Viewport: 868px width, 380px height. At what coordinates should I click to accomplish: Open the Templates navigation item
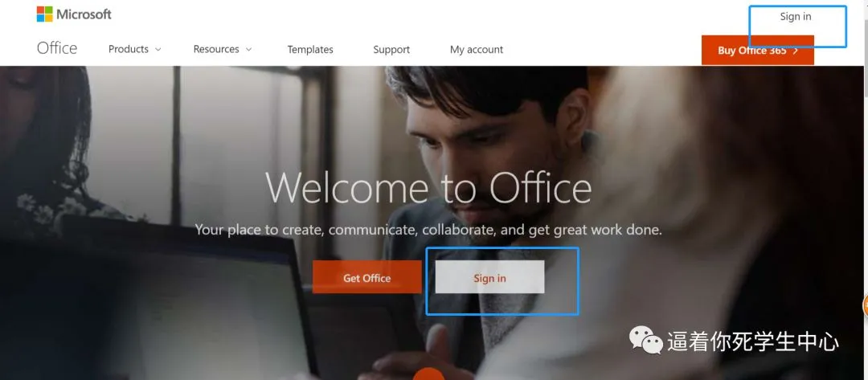click(310, 49)
